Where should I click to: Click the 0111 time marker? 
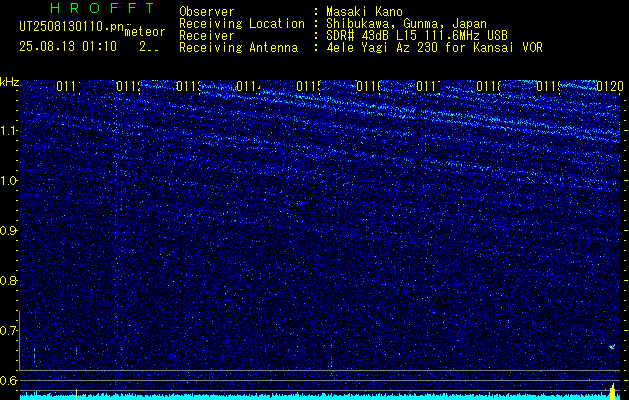(x=68, y=86)
